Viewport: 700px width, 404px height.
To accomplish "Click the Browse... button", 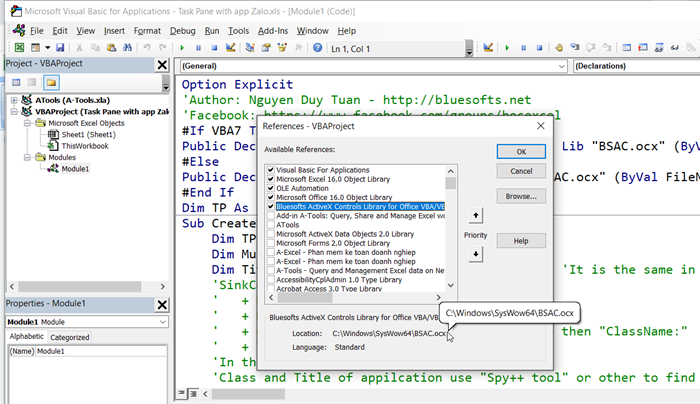I will 521,196.
